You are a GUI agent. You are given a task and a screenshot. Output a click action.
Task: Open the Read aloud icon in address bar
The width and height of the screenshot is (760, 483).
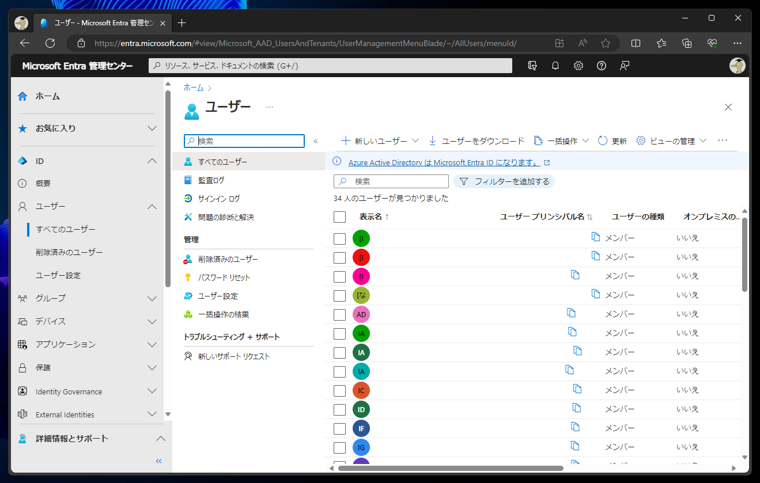coord(583,44)
